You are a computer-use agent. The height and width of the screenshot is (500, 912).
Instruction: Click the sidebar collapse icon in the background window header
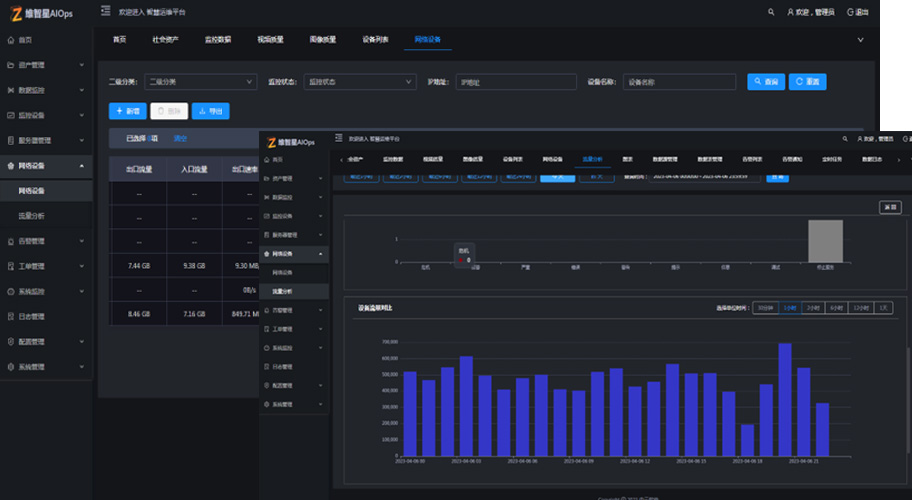click(x=106, y=11)
